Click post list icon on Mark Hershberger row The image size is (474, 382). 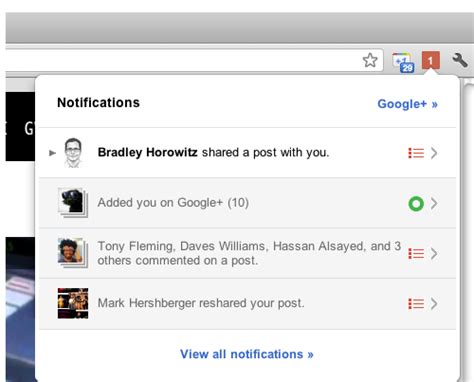[416, 304]
